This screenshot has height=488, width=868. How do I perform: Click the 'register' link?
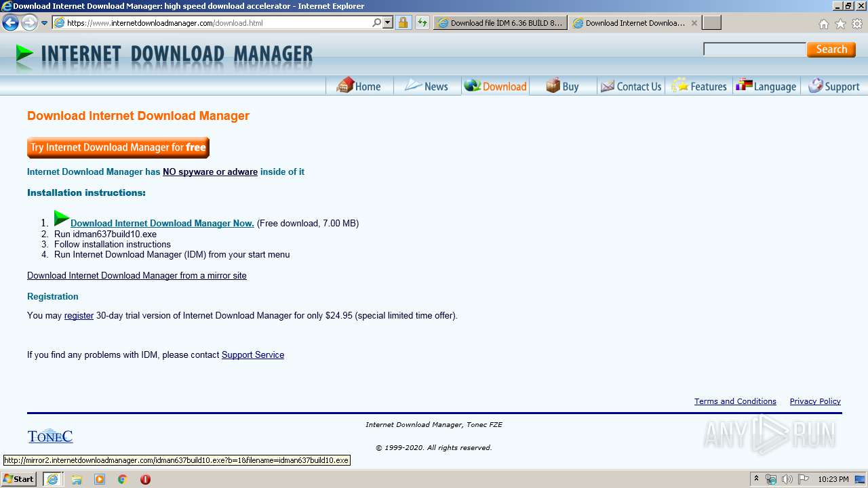pyautogui.click(x=79, y=316)
